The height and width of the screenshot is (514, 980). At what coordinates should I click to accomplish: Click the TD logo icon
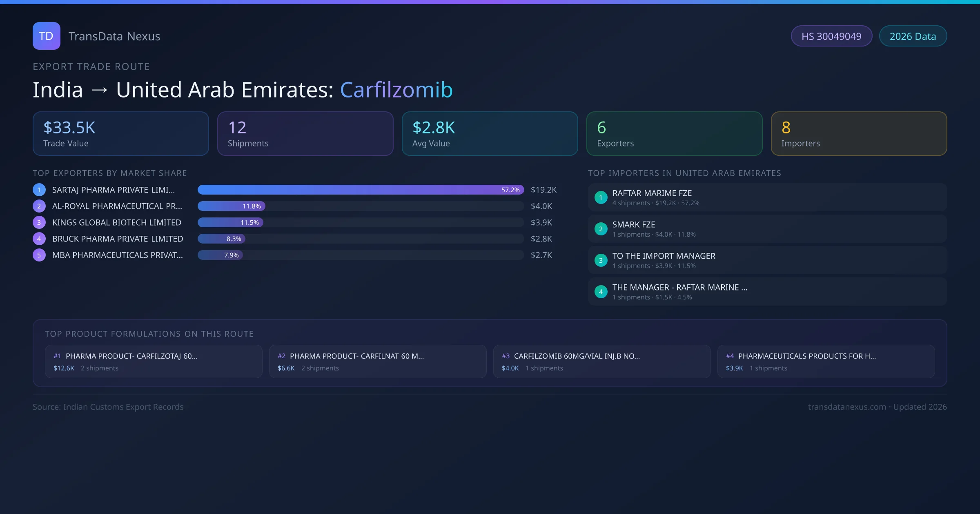click(46, 36)
